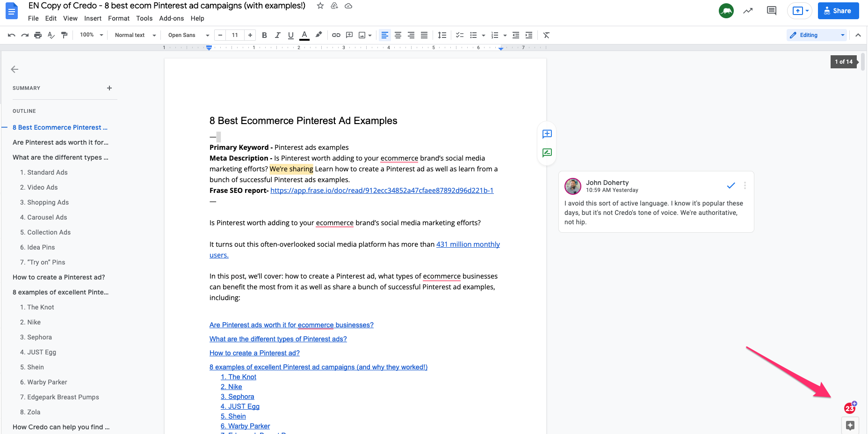Open the Editing mode dropdown
This screenshot has width=868, height=434.
tap(817, 35)
